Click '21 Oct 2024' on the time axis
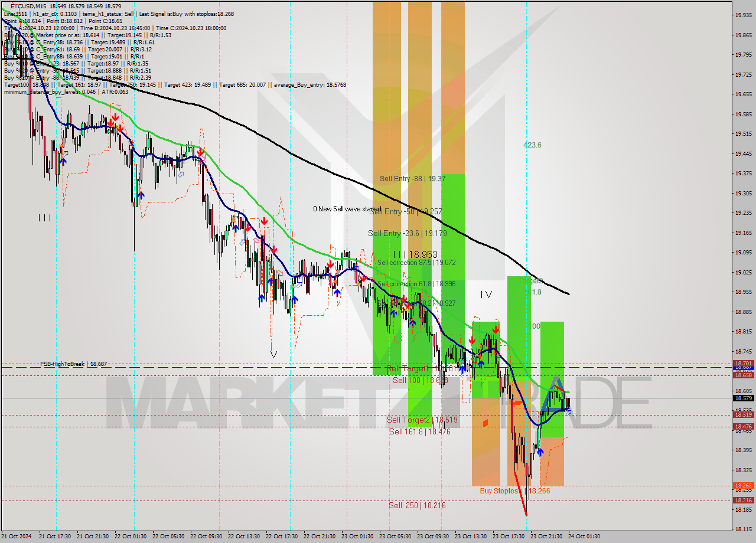756x543 pixels. 17,537
